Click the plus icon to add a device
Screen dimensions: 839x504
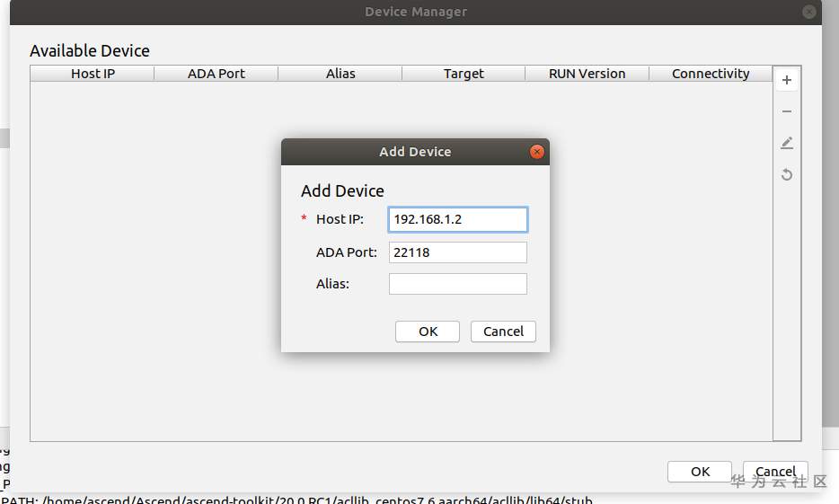[x=787, y=80]
